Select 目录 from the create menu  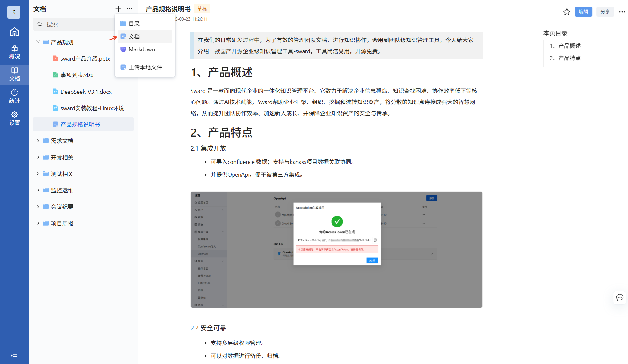click(x=134, y=23)
